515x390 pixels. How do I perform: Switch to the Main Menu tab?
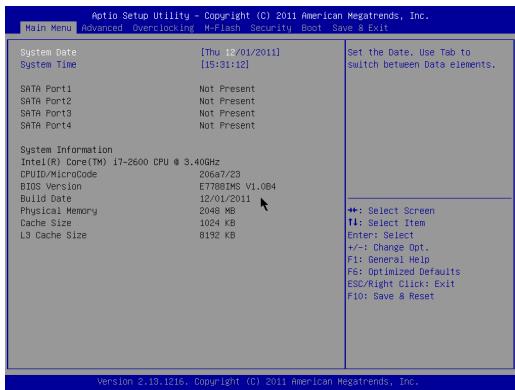pos(48,28)
